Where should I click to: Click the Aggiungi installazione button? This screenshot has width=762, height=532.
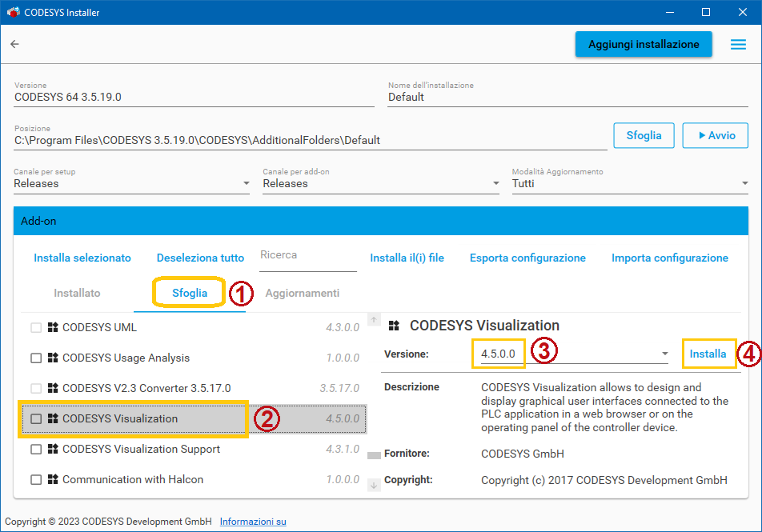click(x=644, y=44)
